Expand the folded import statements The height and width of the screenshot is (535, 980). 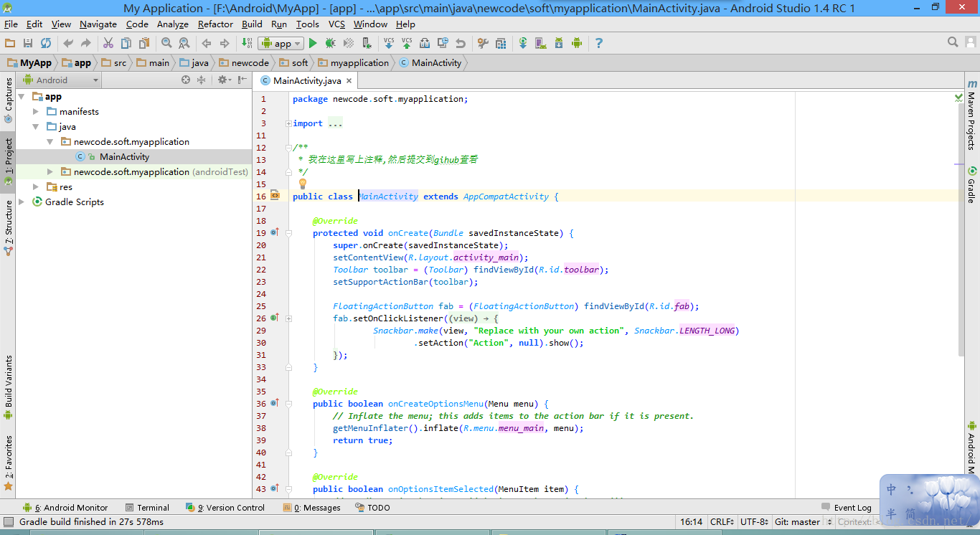click(288, 123)
